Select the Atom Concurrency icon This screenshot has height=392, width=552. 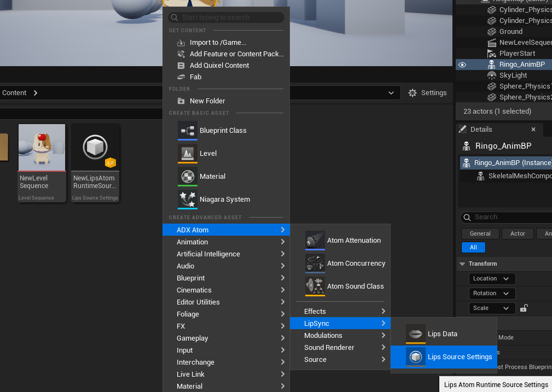click(x=315, y=264)
